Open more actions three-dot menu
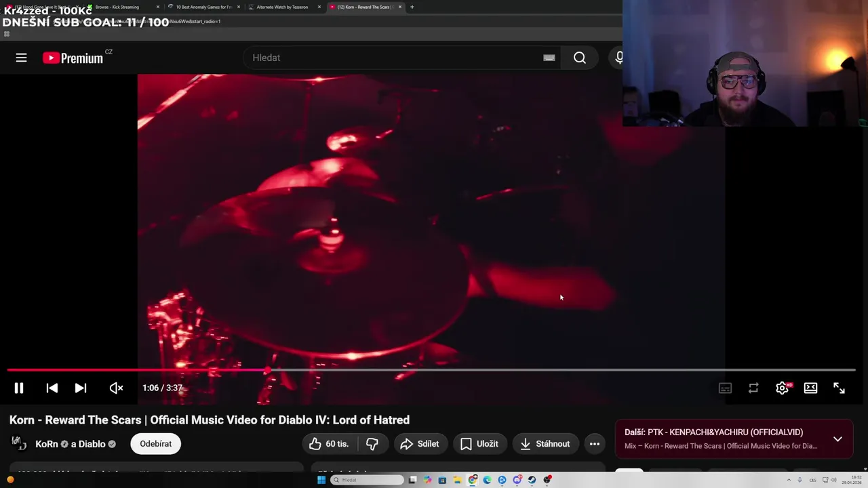Image resolution: width=868 pixels, height=488 pixels. click(x=594, y=444)
